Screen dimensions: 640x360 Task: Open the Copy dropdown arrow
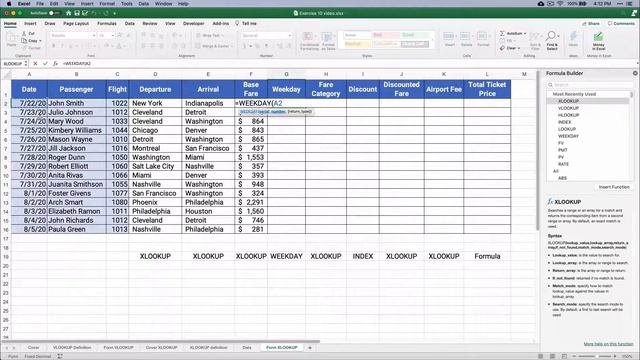[40, 41]
